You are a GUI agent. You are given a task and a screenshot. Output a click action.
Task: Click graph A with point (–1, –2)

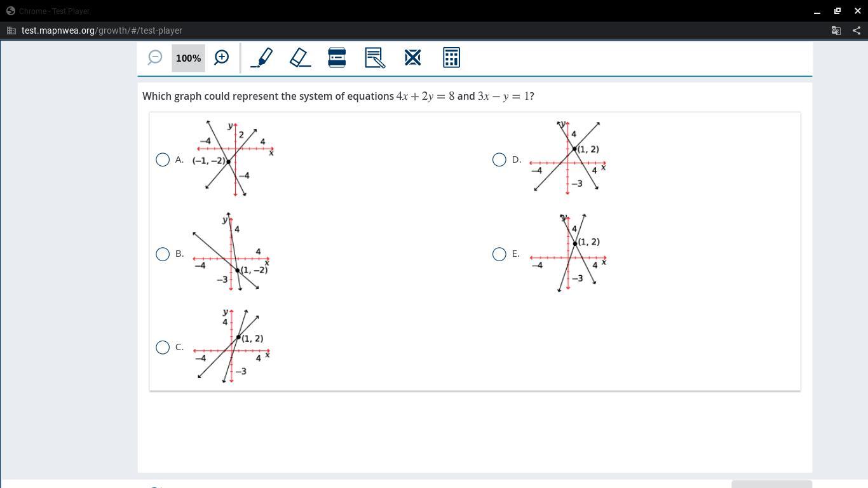(x=233, y=158)
